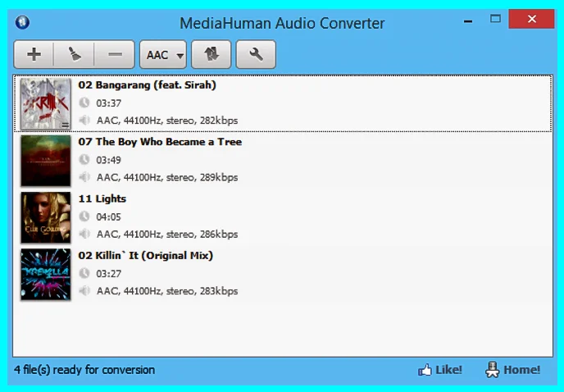The height and width of the screenshot is (392, 564).
Task: Minimize the MediaHuman Audio Converter window
Action: [468, 21]
